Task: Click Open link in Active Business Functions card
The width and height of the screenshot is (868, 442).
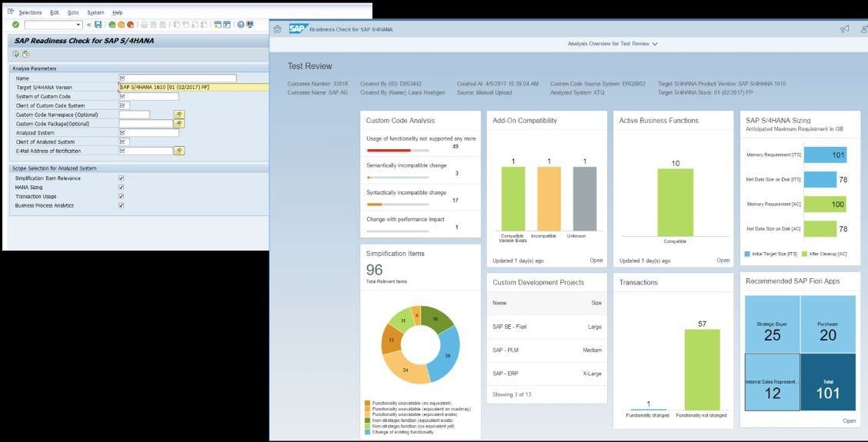Action: [x=723, y=260]
